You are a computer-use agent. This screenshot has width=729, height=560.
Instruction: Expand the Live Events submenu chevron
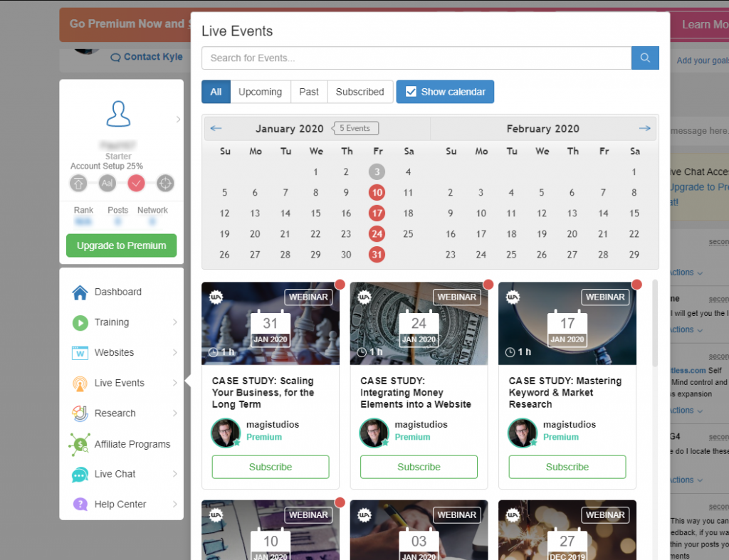coord(174,383)
